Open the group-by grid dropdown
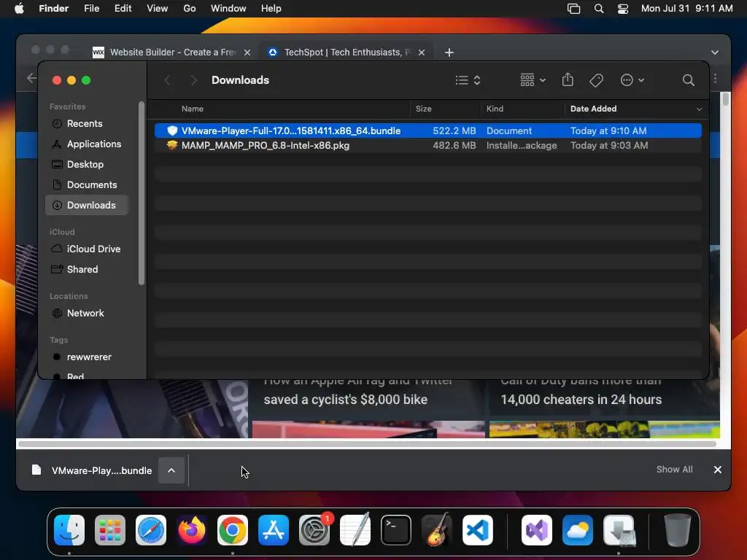This screenshot has height=560, width=747. [x=533, y=80]
